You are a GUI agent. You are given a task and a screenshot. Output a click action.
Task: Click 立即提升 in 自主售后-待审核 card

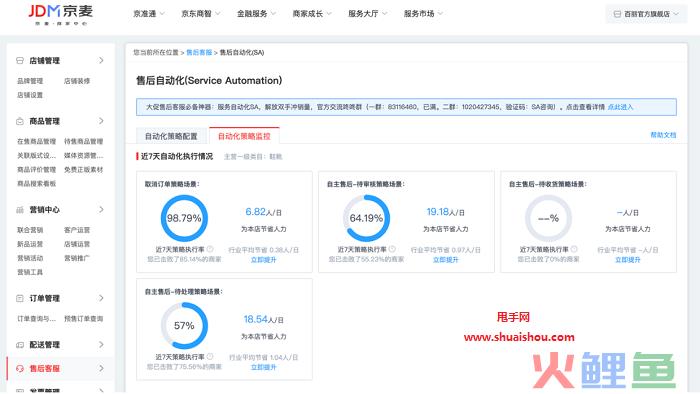click(446, 260)
